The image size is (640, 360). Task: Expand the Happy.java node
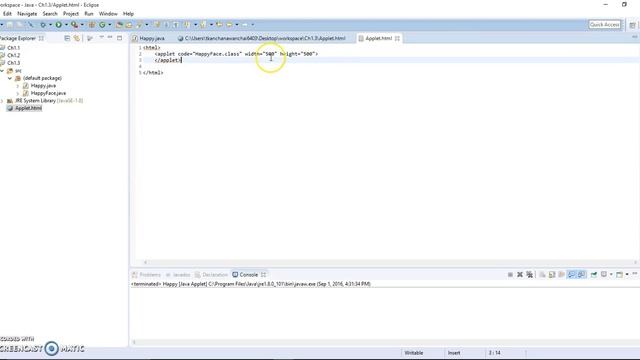[18, 86]
